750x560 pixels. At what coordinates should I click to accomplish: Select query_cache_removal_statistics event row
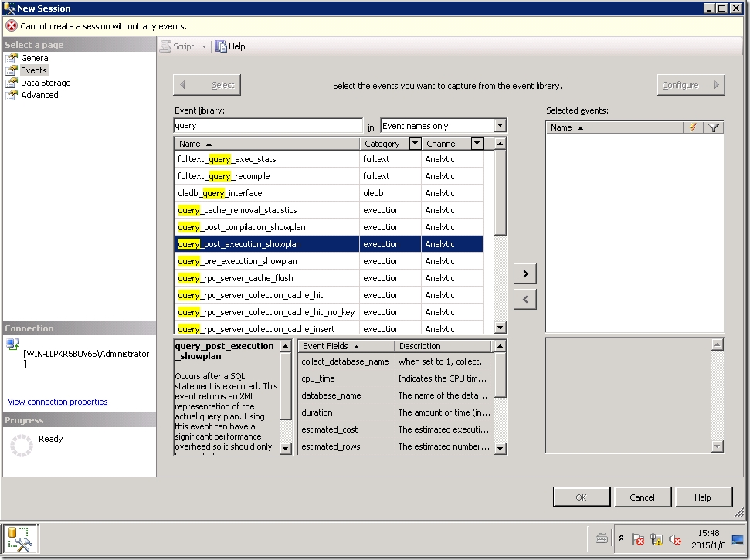(328, 210)
